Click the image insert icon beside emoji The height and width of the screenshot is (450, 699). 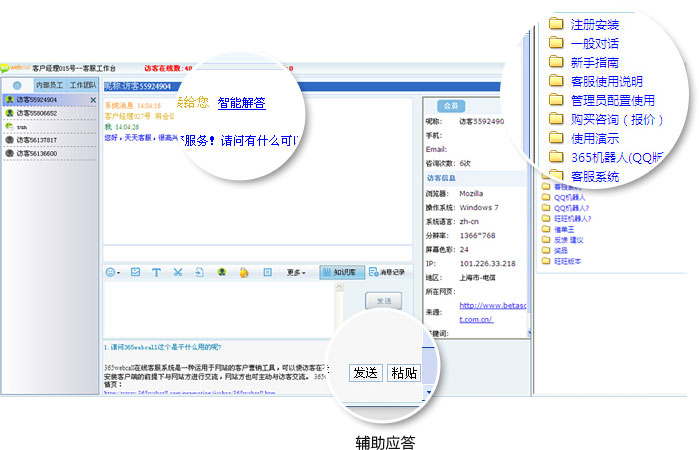pyautogui.click(x=135, y=271)
